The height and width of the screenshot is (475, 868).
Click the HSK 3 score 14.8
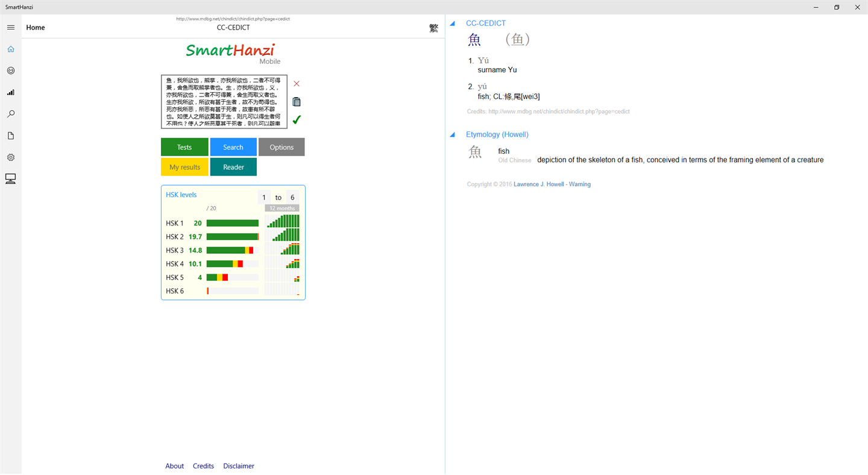pos(195,250)
